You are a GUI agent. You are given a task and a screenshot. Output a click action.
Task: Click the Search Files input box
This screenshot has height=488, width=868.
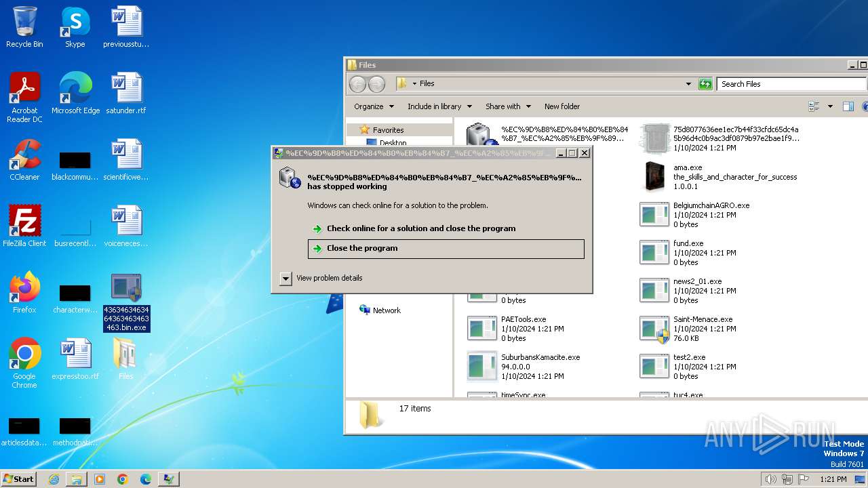tap(791, 83)
